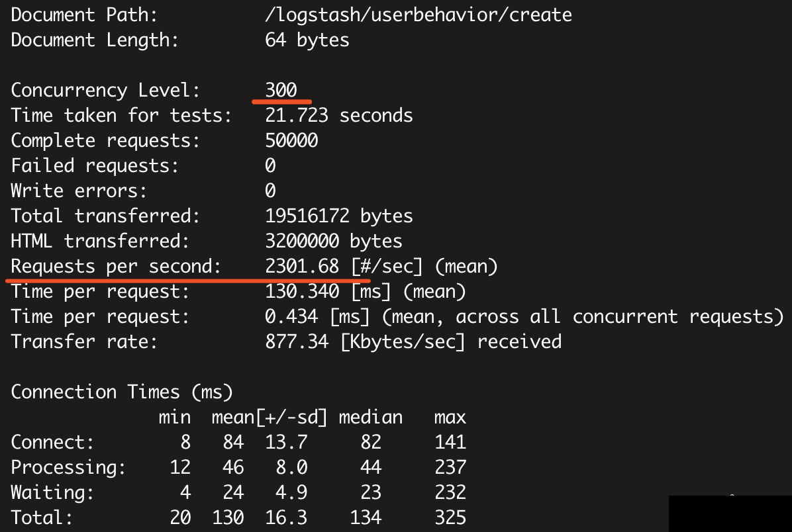Click the Waiting row median value 23
Screen dimensions: 792x532
coord(371,493)
